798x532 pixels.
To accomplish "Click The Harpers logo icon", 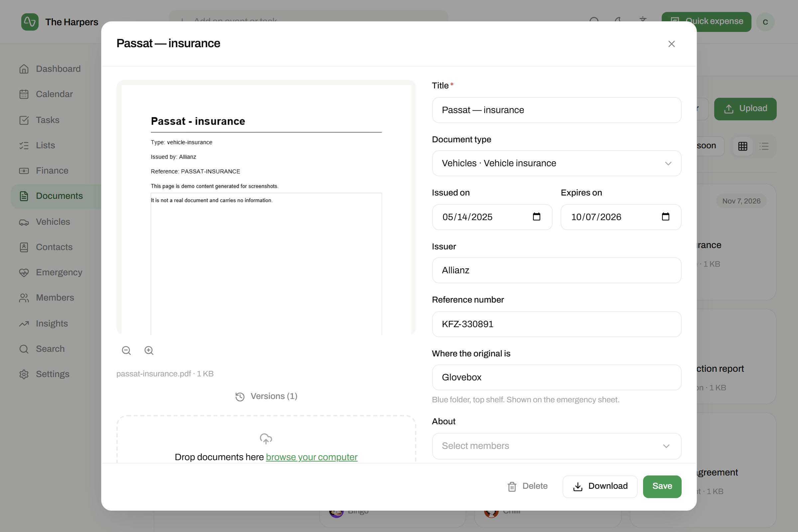I will click(30, 22).
